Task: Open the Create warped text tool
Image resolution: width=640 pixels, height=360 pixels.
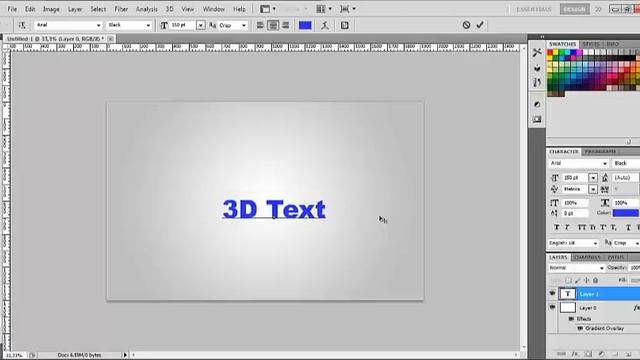Action: coord(325,25)
